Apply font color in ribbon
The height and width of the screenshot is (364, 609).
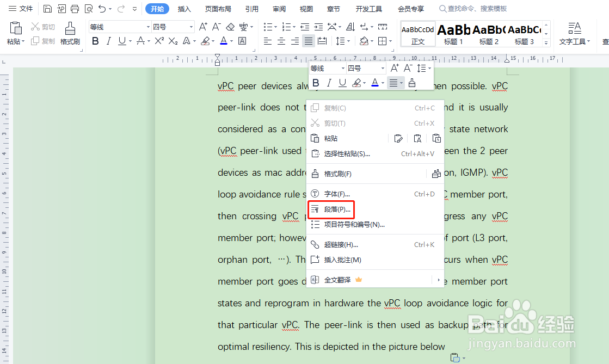[223, 41]
